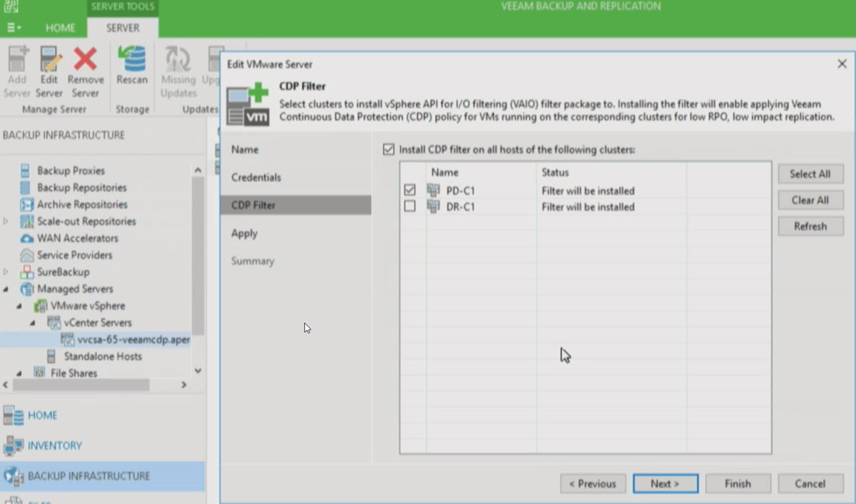The height and width of the screenshot is (504, 856).
Task: Select VMware vSphere icon in tree
Action: point(40,306)
